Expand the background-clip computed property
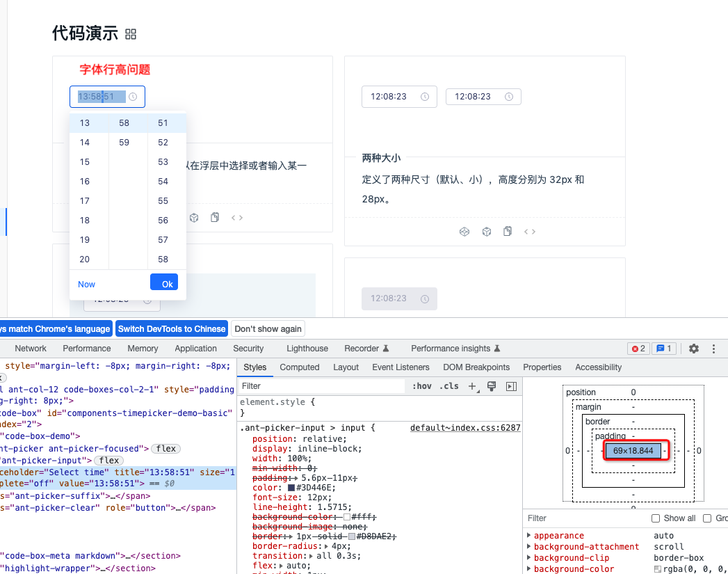This screenshot has width=728, height=574. 529,558
